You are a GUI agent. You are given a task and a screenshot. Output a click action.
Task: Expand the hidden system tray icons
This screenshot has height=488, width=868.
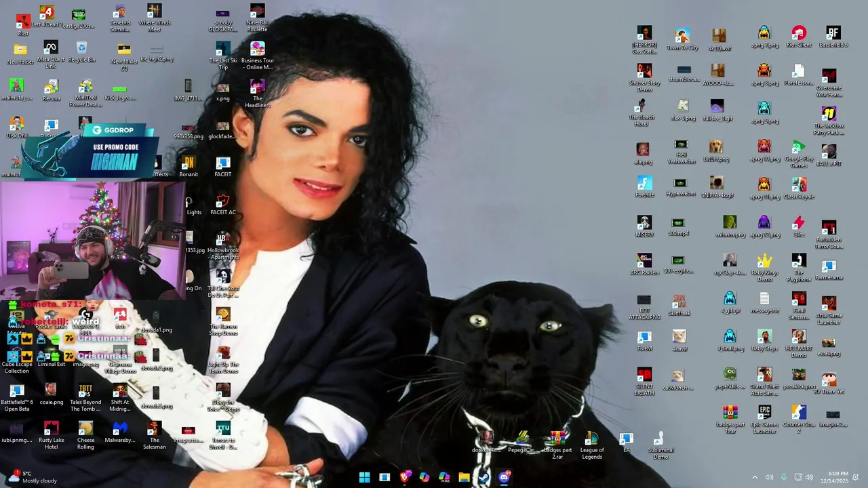pyautogui.click(x=755, y=477)
